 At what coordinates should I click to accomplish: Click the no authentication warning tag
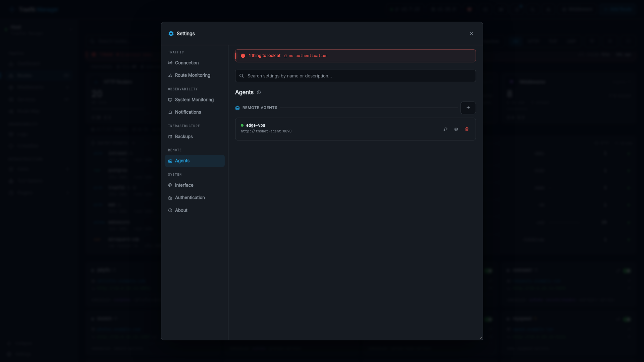coord(306,56)
